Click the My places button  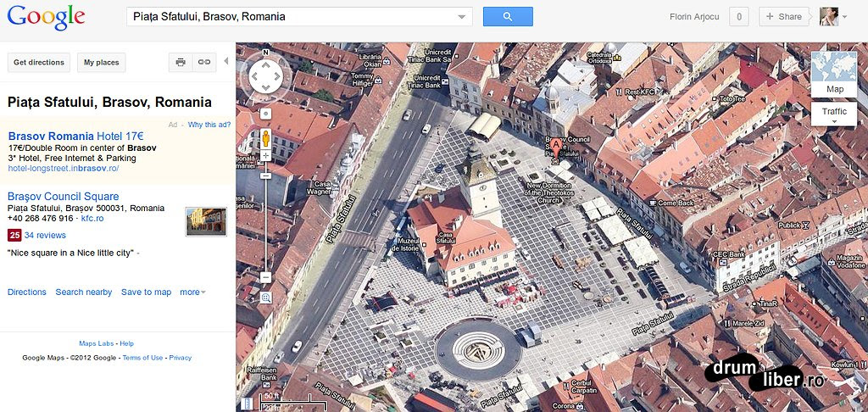pyautogui.click(x=102, y=63)
